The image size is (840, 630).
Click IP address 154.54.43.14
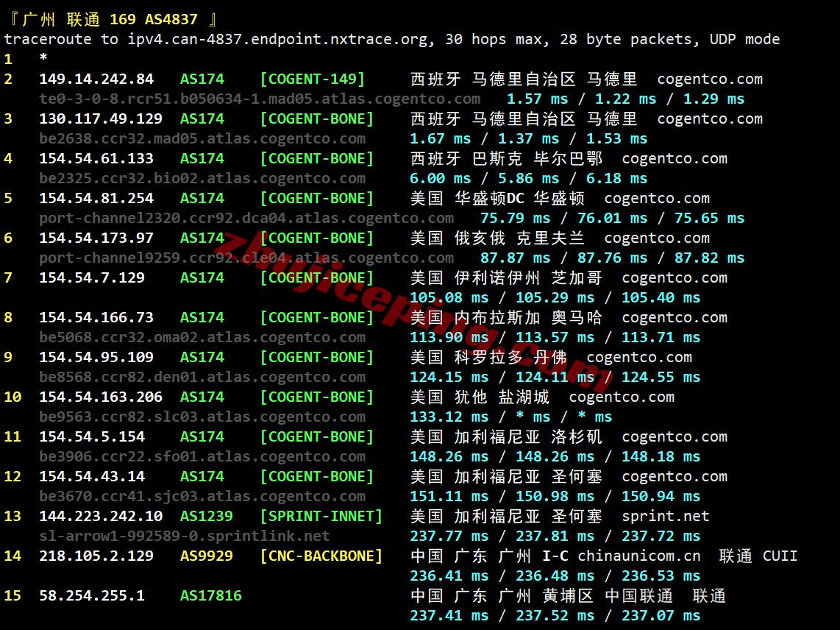(x=92, y=476)
